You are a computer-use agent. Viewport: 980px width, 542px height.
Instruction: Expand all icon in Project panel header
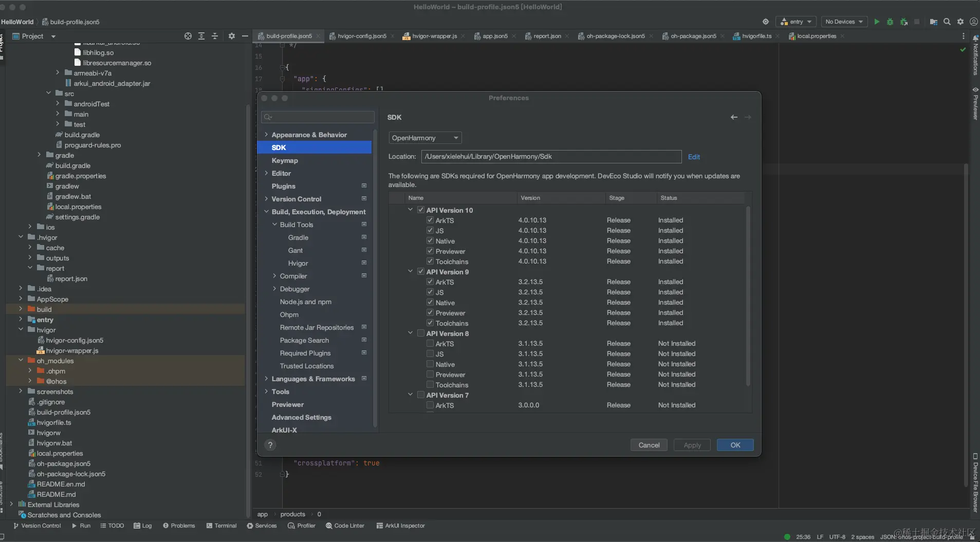201,36
